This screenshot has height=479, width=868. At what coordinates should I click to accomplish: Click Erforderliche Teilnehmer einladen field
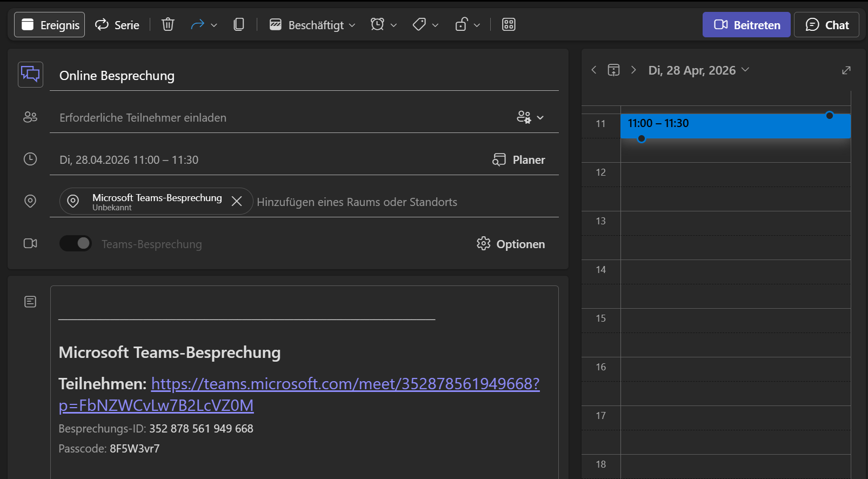[281, 118]
